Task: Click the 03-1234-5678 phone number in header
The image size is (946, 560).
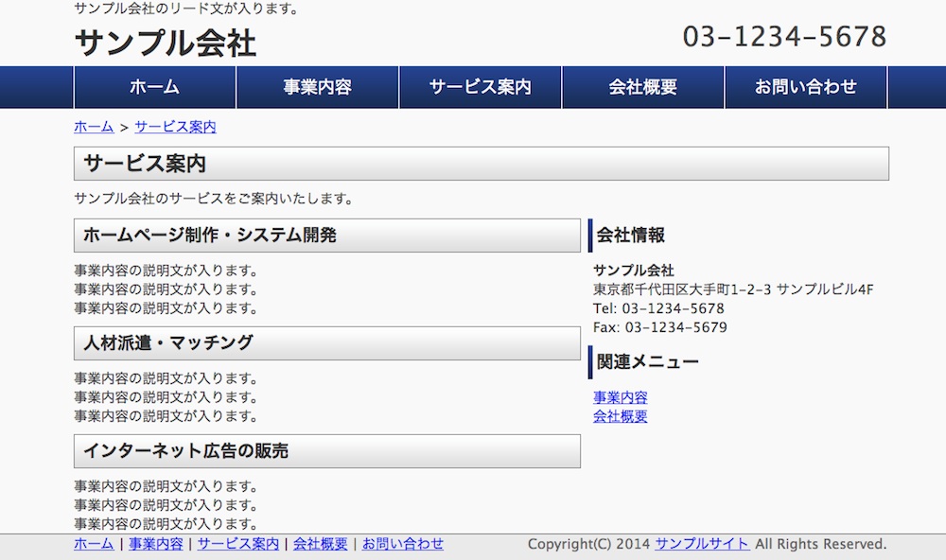Action: coord(784,37)
